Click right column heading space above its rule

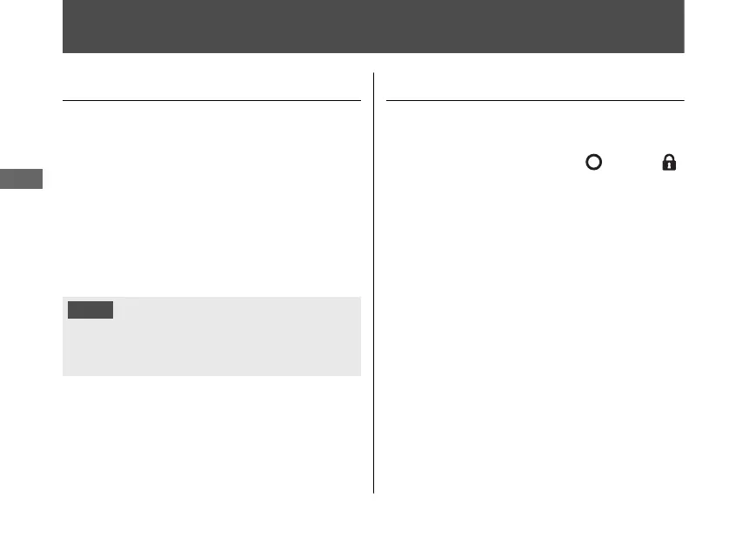point(534,85)
